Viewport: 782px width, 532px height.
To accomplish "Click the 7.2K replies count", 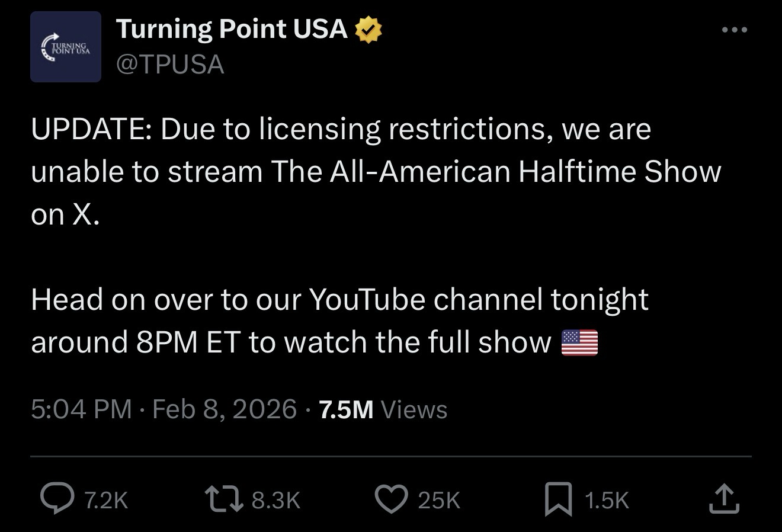I will pos(106,501).
